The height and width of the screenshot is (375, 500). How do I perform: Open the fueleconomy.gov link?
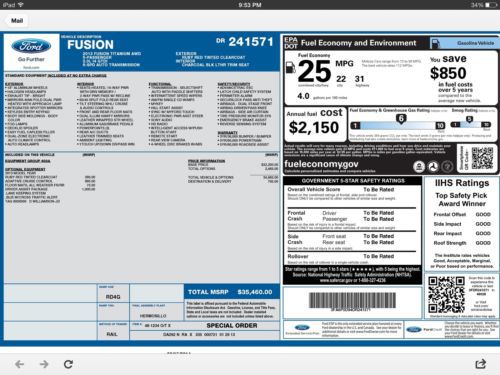321,164
